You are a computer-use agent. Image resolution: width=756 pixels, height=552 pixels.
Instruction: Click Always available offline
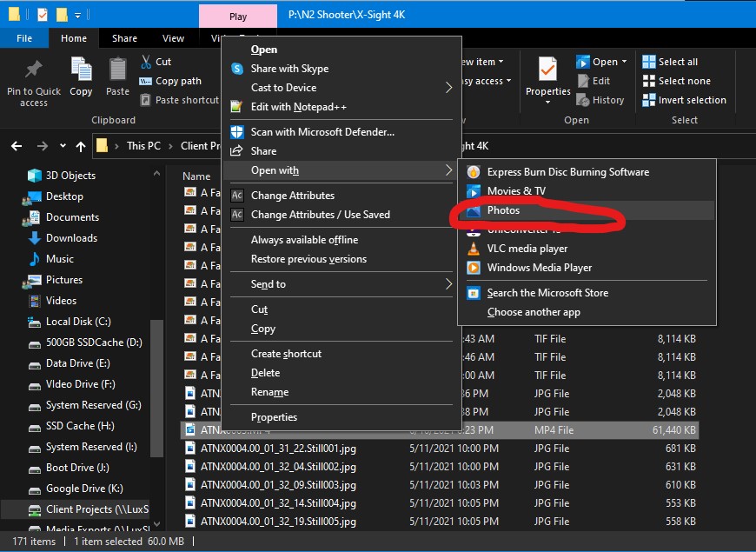(x=304, y=239)
